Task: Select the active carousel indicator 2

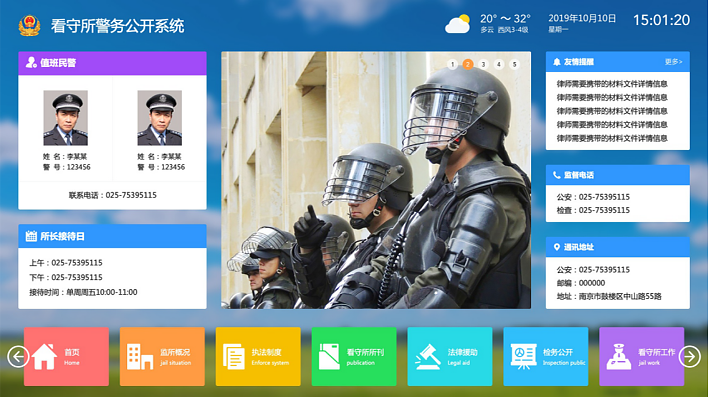Action: click(468, 64)
